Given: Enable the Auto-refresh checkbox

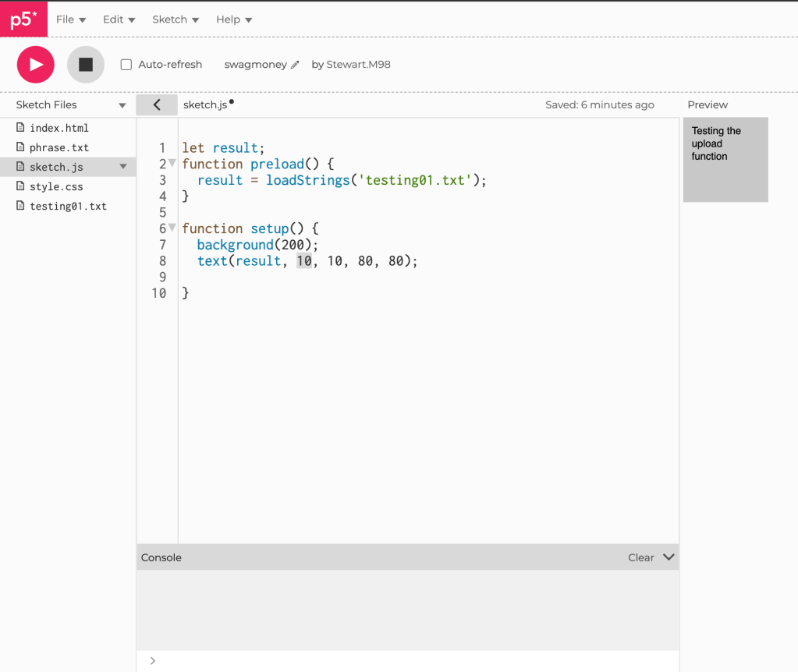Looking at the screenshot, I should point(126,65).
